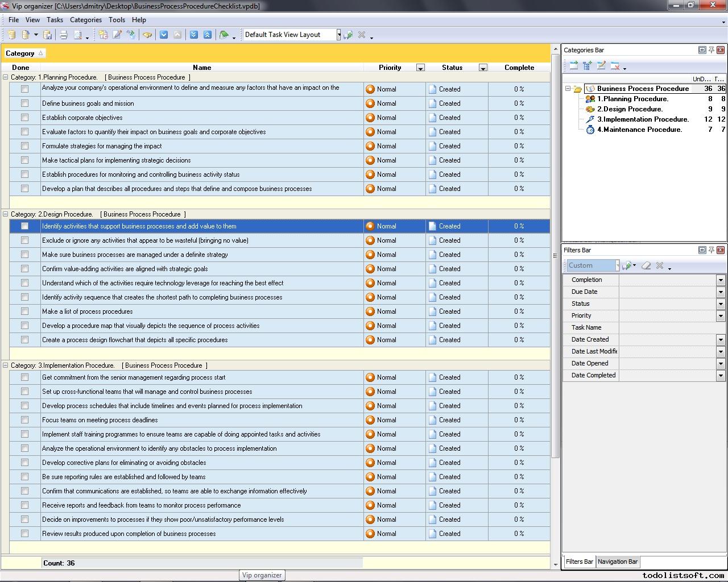Open the Completion filter dropdown
This screenshot has height=582, width=728.
720,280
